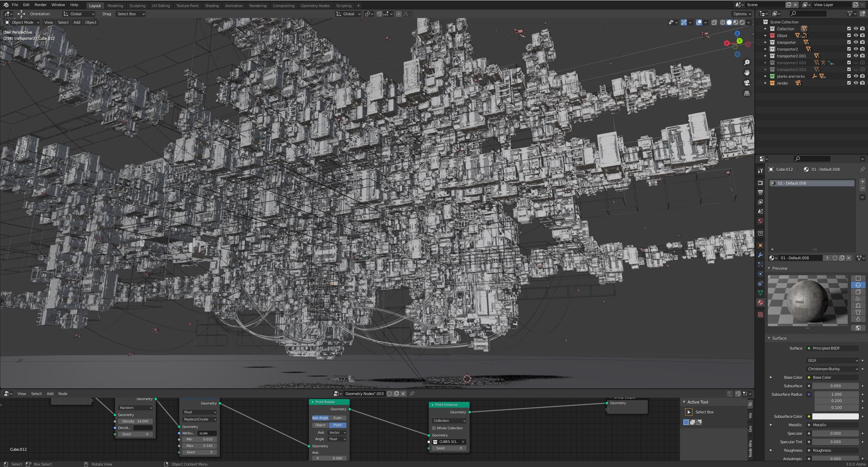The width and height of the screenshot is (868, 467).
Task: Click the hand pan-view gizmo
Action: (x=747, y=73)
